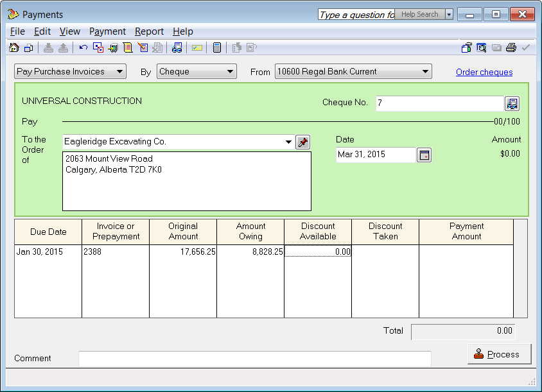The width and height of the screenshot is (542, 392).
Task: Expand the Pay Purchase Invoices dropdown
Action: (x=119, y=72)
